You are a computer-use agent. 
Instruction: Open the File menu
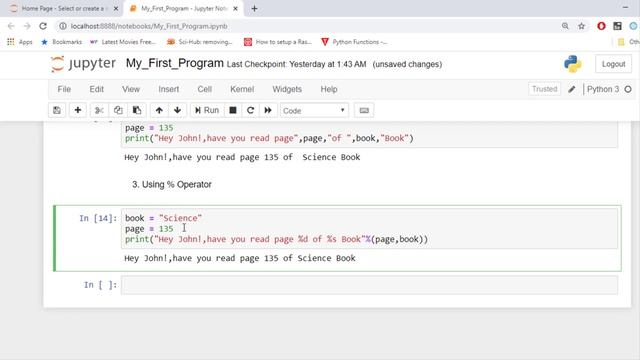pyautogui.click(x=64, y=89)
